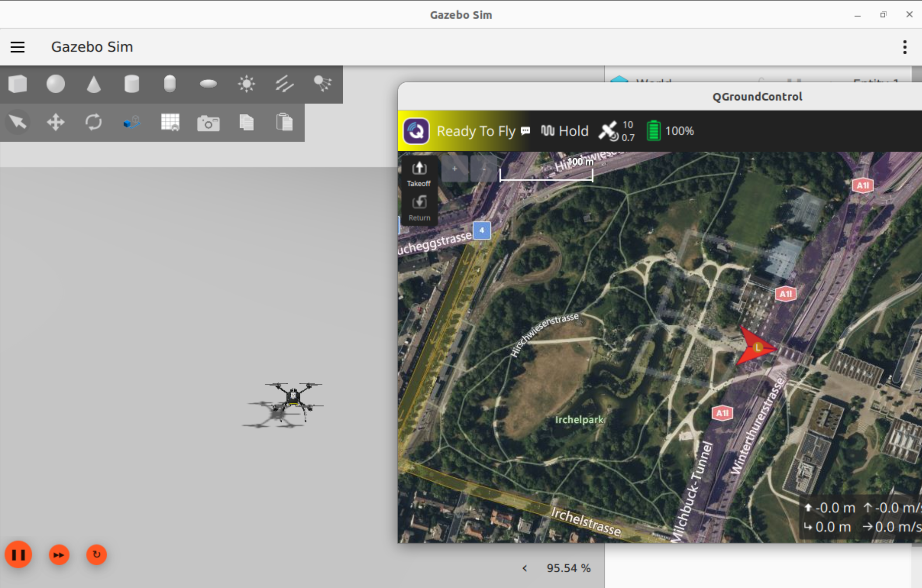This screenshot has height=588, width=922.
Task: Pause the simulation
Action: (x=18, y=555)
